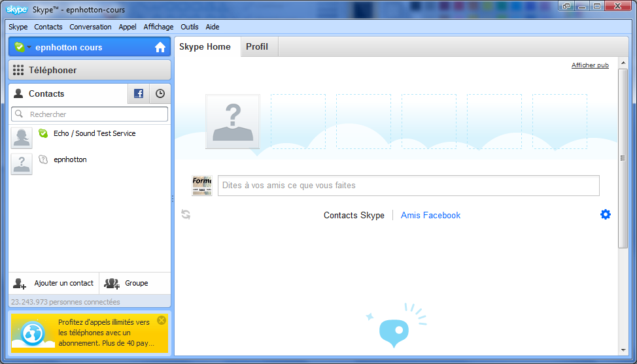The image size is (637, 364).
Task: Click the green online status icon in profile bar
Action: 20,47
